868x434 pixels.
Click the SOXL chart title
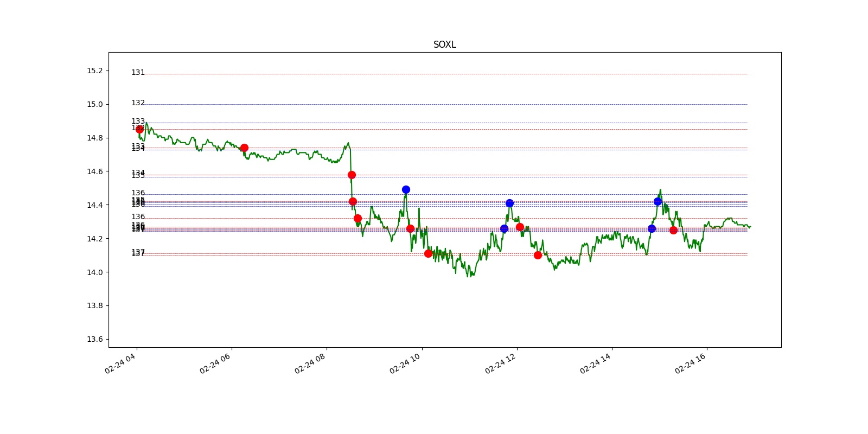click(x=444, y=44)
